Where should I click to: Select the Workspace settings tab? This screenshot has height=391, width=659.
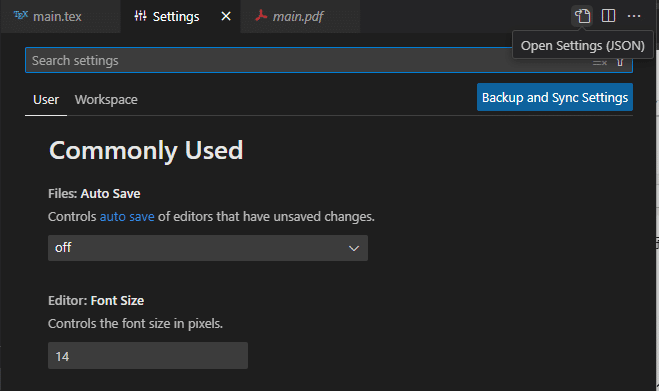[x=106, y=100]
